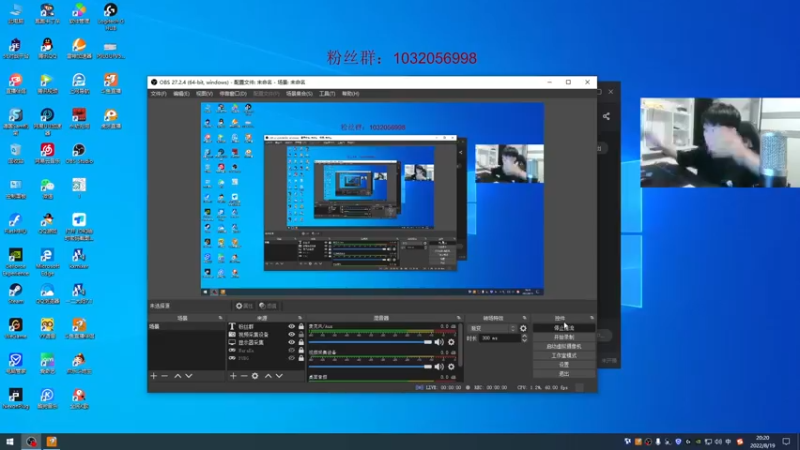Pop out the Scene Transitions dock
The height and width of the screenshot is (450, 800).
tap(524, 318)
